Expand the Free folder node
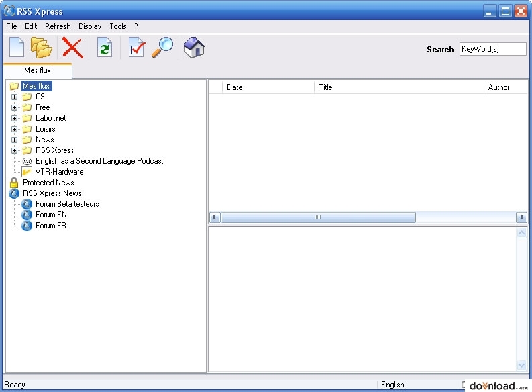The height and width of the screenshot is (392, 532). (x=14, y=108)
